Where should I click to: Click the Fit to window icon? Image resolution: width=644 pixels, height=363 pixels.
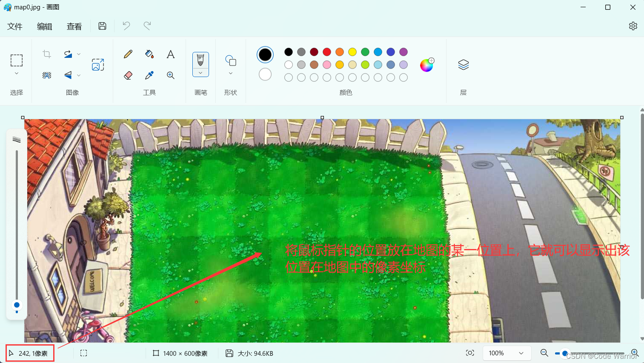[x=470, y=353]
